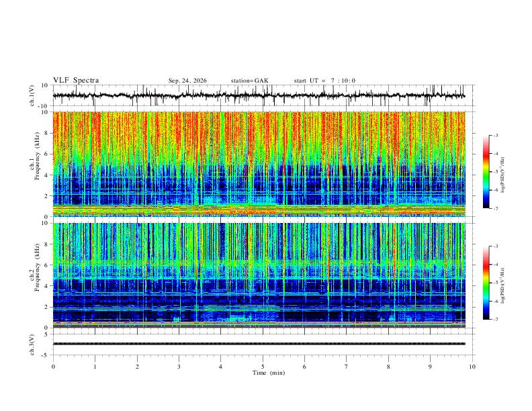Click the ch.1 top color scale bar

(x=486, y=172)
